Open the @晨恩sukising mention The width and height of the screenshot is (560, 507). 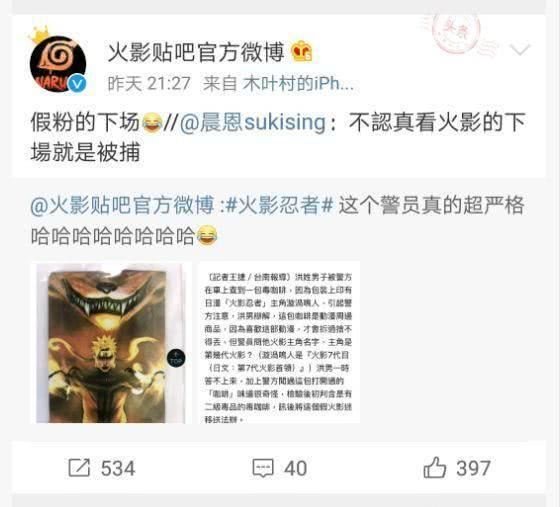pyautogui.click(x=252, y=122)
